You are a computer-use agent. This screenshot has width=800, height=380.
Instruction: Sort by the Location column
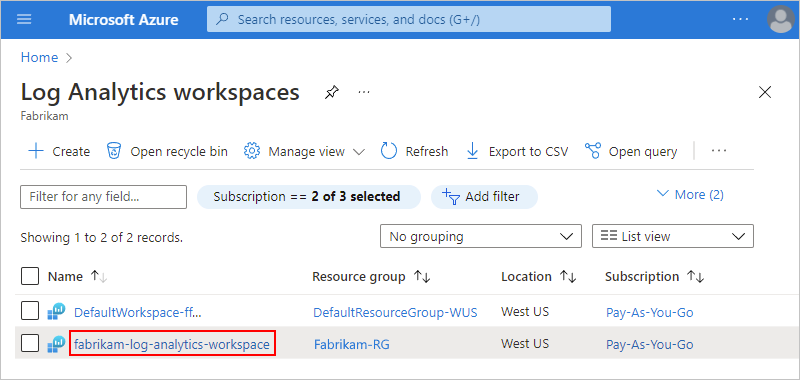pyautogui.click(x=539, y=276)
